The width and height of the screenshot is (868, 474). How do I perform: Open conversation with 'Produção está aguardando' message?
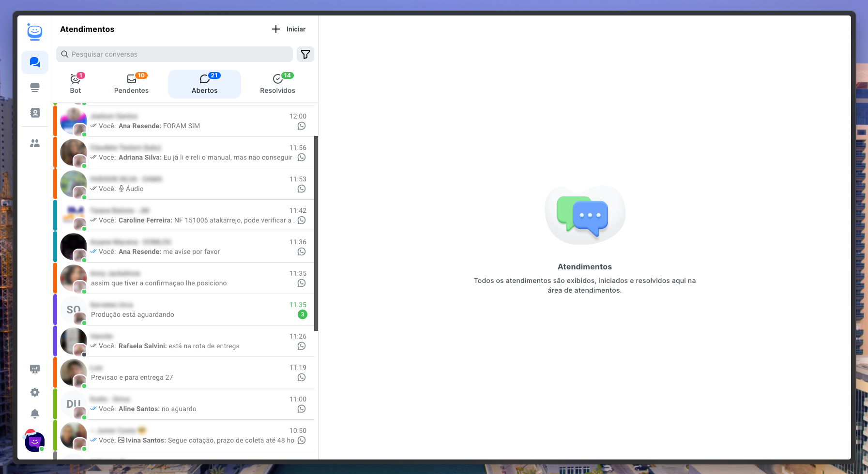point(184,310)
